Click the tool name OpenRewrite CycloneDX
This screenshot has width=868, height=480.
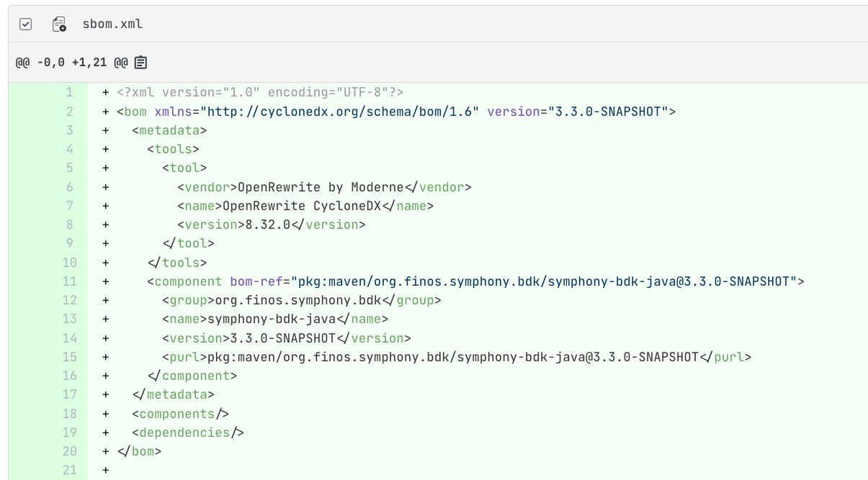(x=302, y=206)
